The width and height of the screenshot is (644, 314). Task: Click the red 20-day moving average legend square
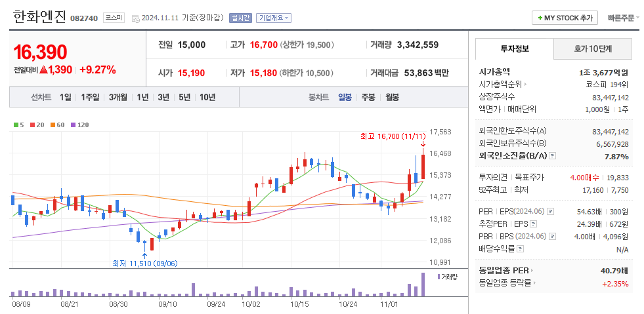coord(32,125)
